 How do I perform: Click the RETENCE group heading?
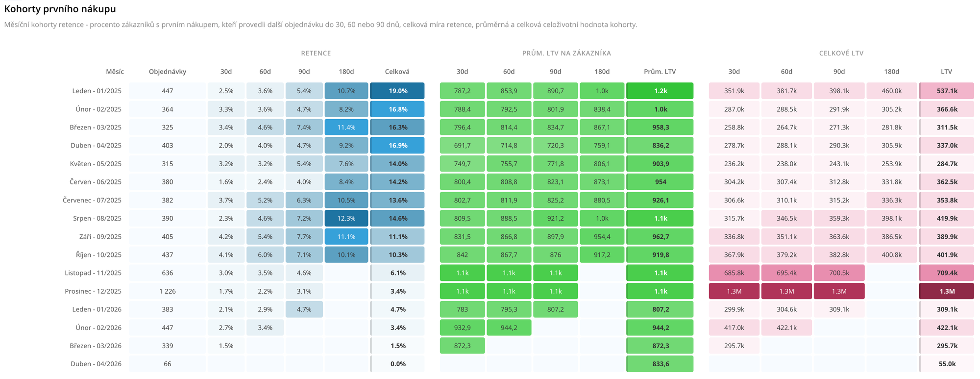tap(316, 53)
